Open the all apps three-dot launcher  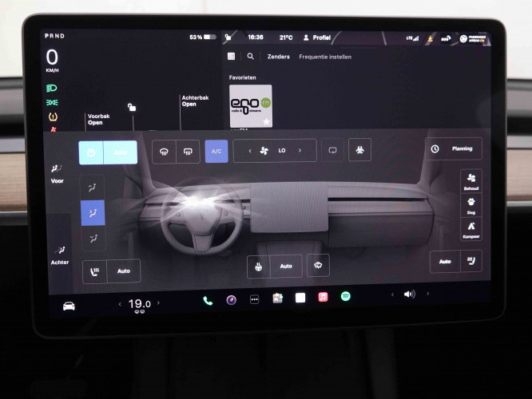pyautogui.click(x=254, y=299)
